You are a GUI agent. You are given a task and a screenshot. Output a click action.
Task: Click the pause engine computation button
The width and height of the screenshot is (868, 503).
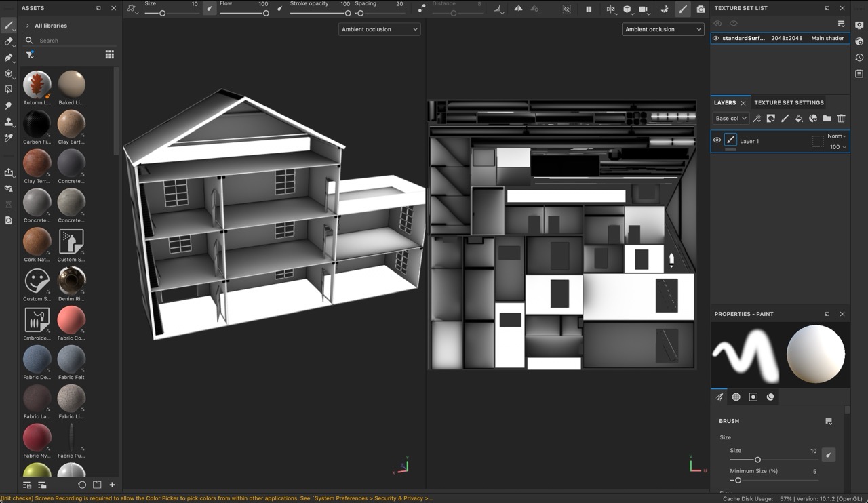tap(589, 9)
